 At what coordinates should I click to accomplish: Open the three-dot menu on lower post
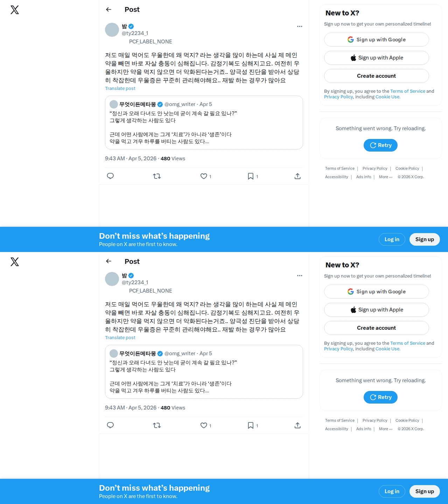point(300,275)
